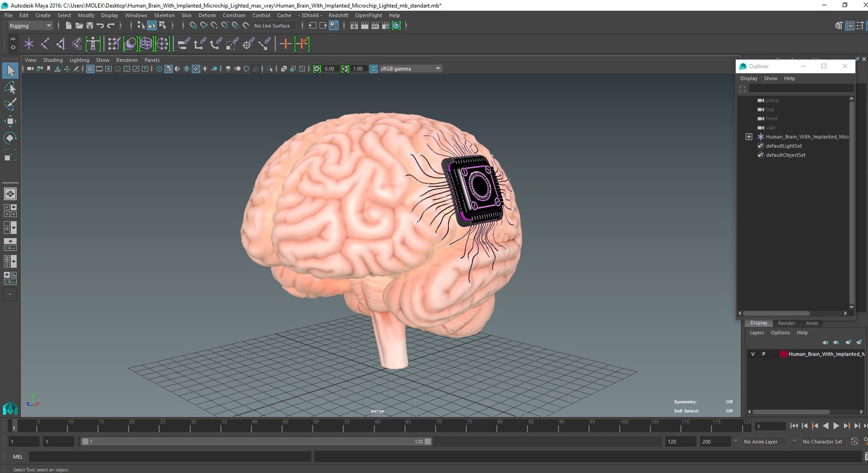Click the Snap to grids icon
The width and height of the screenshot is (868, 473).
pyautogui.click(x=193, y=26)
